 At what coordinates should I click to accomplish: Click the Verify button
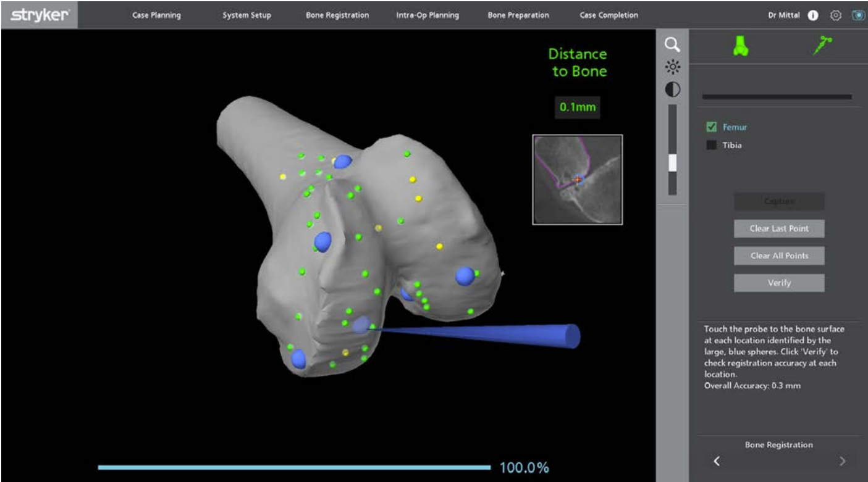point(779,283)
